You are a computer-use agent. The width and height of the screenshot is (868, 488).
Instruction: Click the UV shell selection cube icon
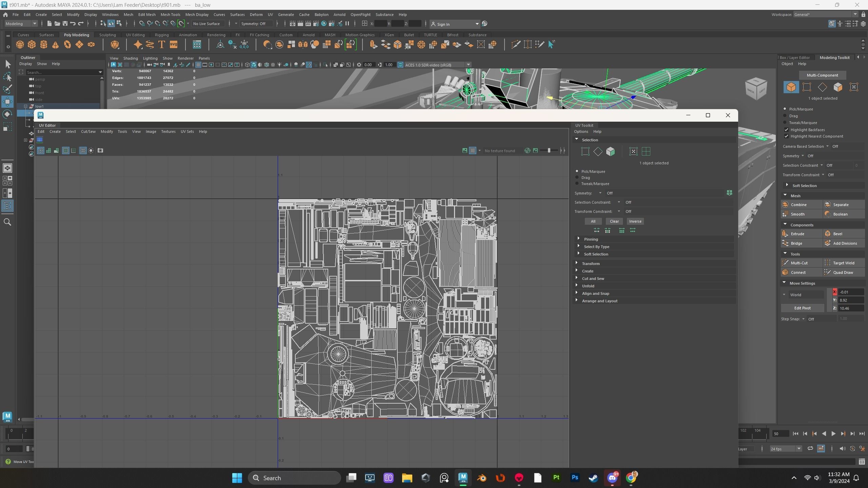[610, 151]
